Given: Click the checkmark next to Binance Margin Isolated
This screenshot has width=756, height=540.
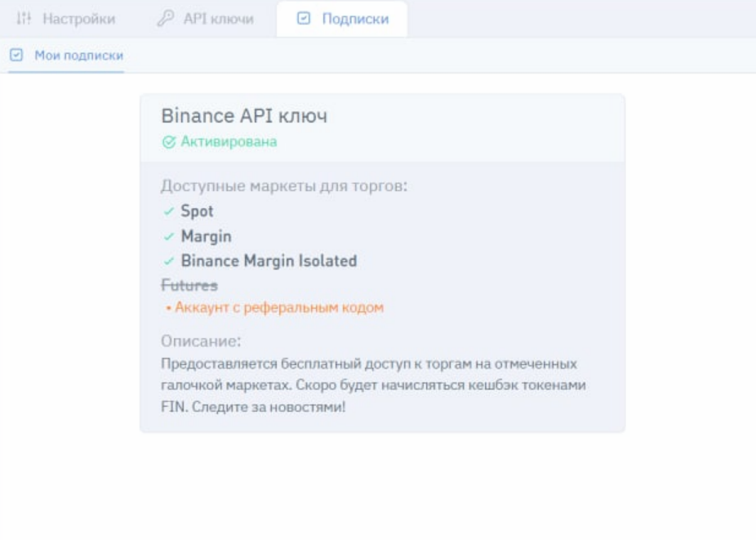Looking at the screenshot, I should tap(169, 261).
